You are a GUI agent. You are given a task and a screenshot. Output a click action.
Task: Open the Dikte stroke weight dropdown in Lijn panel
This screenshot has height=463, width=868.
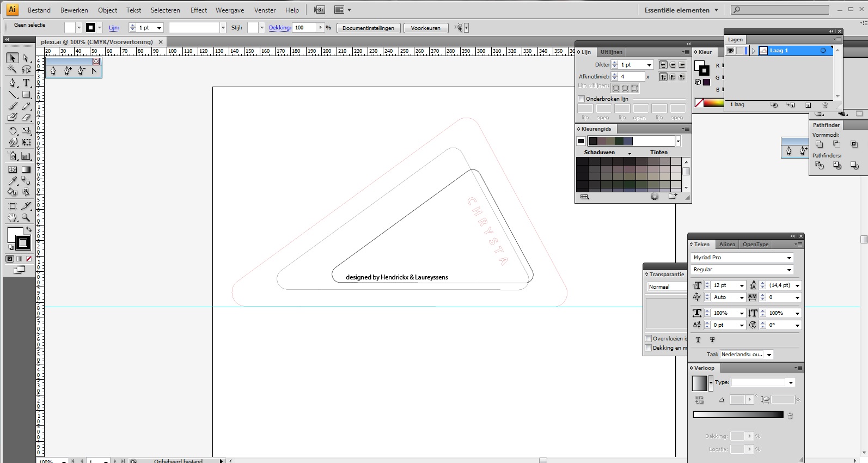[x=649, y=65]
